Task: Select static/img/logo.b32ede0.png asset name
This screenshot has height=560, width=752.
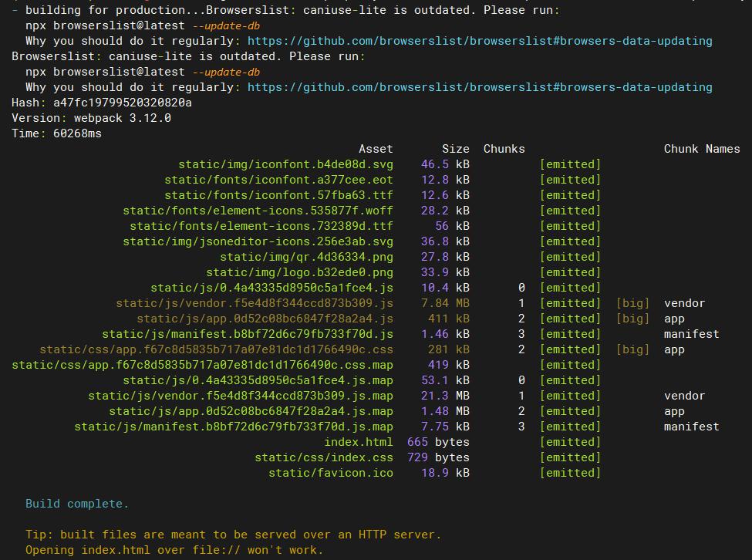Action: point(300,272)
